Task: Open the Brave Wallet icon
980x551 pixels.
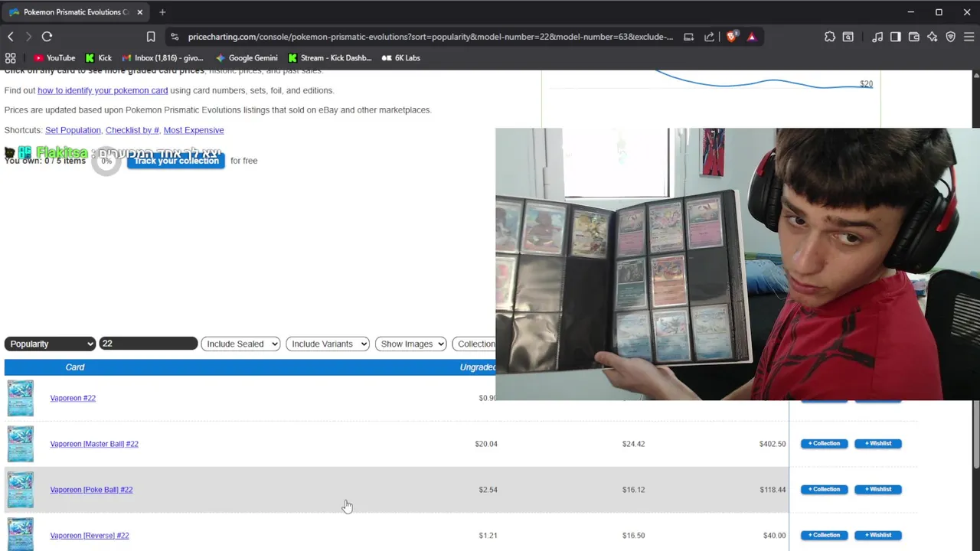Action: (x=914, y=37)
